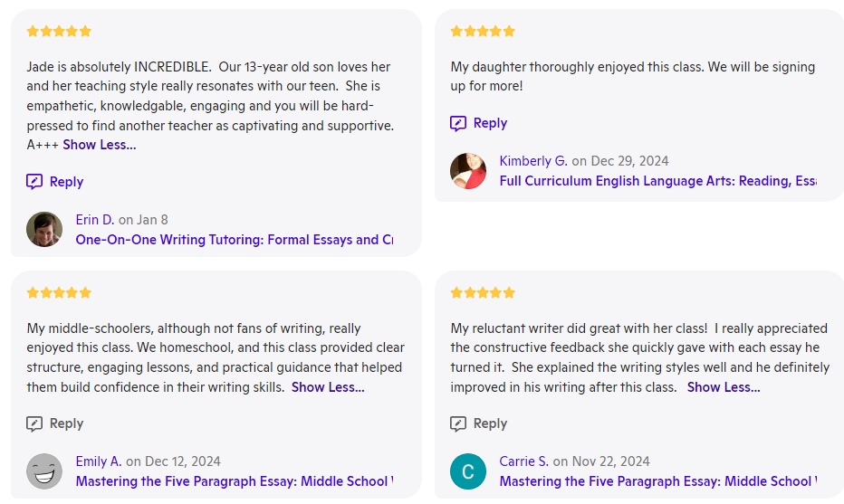The height and width of the screenshot is (504, 844).
Task: Open Kimberly G.'s profile photo
Action: pos(468,171)
